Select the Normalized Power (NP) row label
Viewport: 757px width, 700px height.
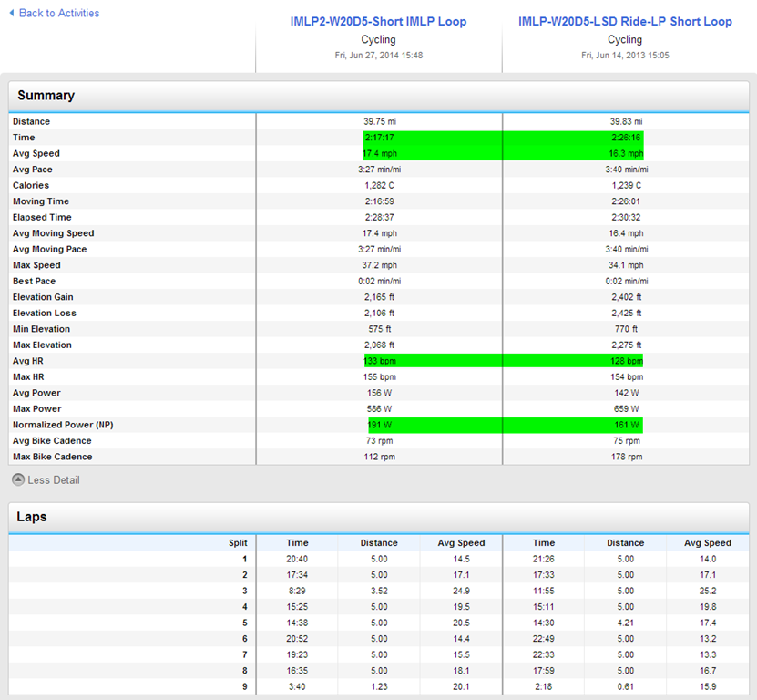(x=64, y=425)
